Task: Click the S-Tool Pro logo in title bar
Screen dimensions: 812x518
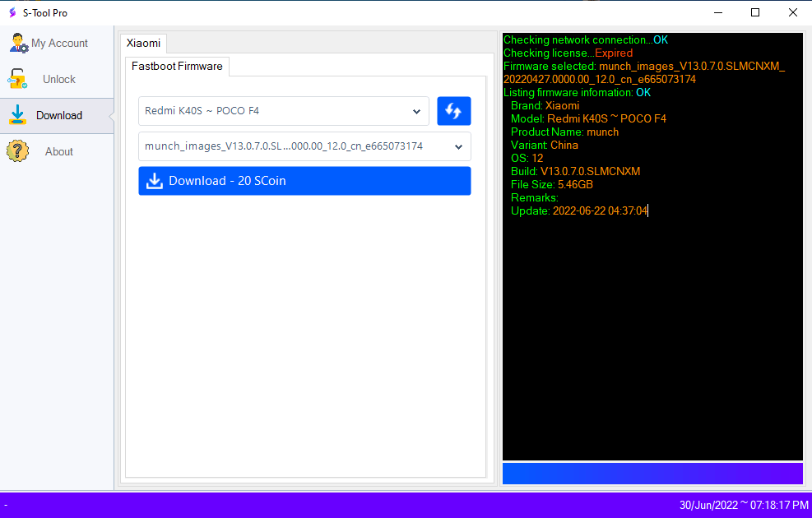Action: 12,12
